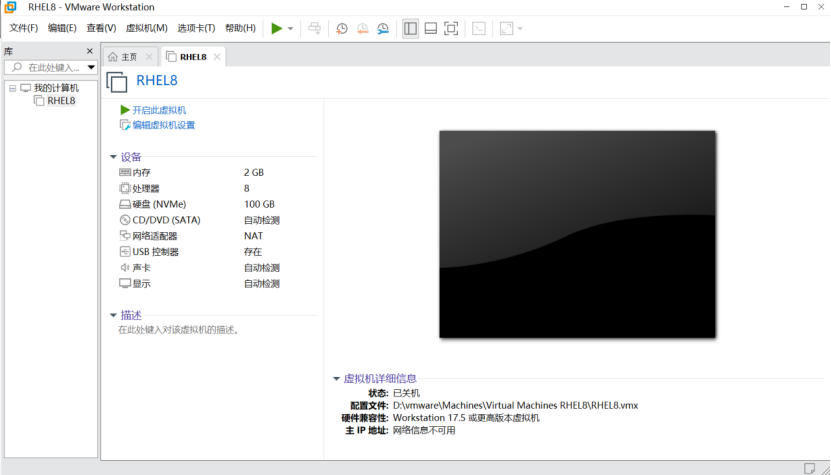Click the RHEL8.vmx config file path
The image size is (831, 475).
click(516, 406)
